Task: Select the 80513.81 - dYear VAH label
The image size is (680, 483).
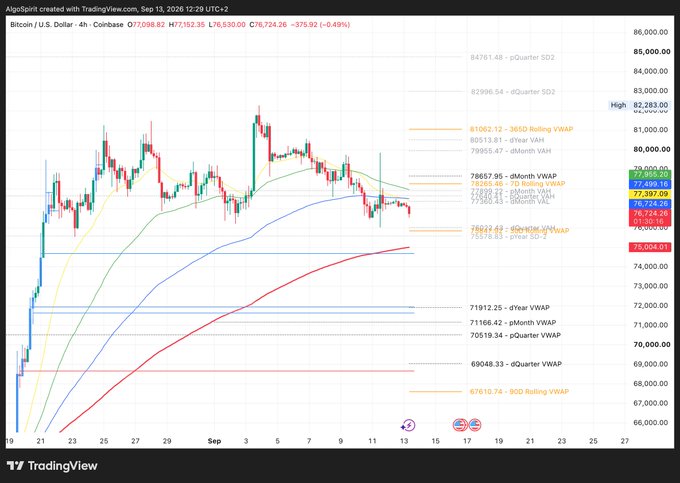Action: click(507, 140)
